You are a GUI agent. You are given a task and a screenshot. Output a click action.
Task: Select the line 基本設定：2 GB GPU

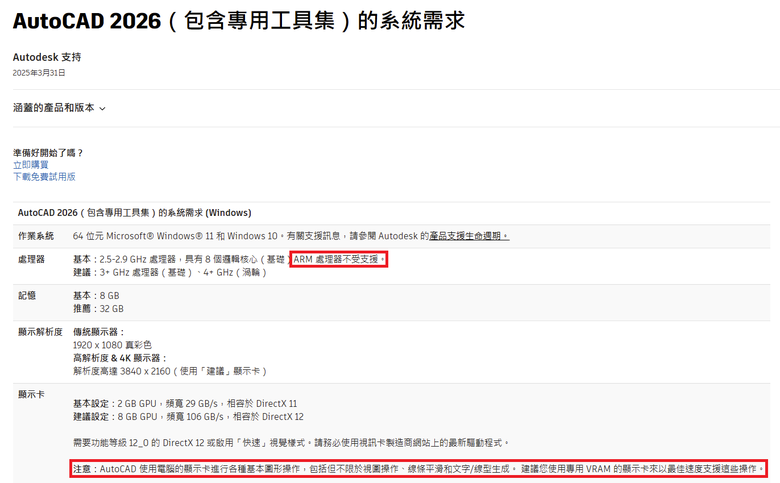(185, 403)
